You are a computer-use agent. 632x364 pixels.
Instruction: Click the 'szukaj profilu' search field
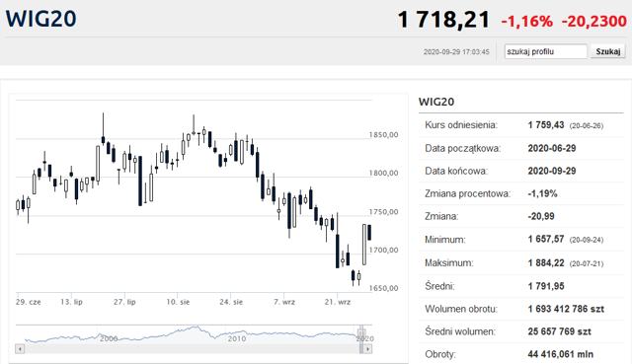(x=545, y=51)
